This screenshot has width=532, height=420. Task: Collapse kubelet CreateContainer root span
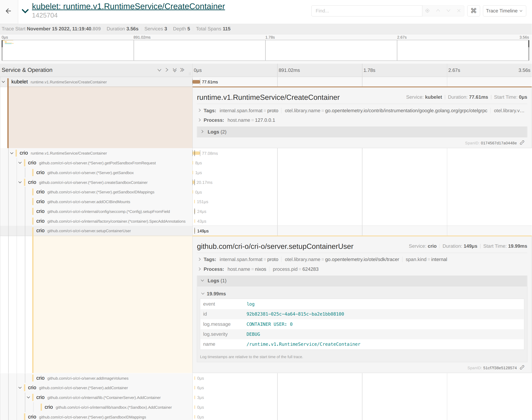pyautogui.click(x=4, y=82)
